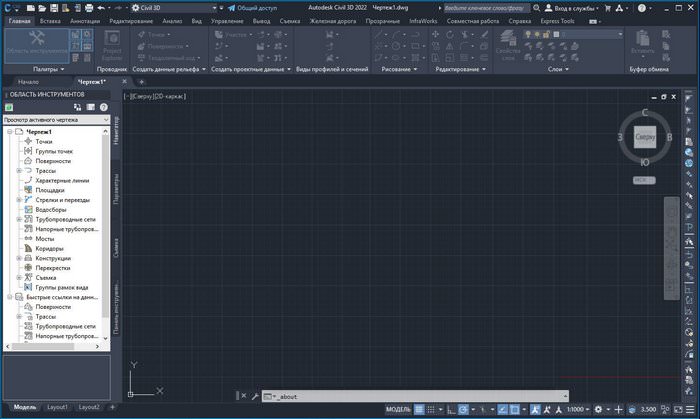
Task: Click the Autodesk application menu logo button
Action: pos(8,7)
